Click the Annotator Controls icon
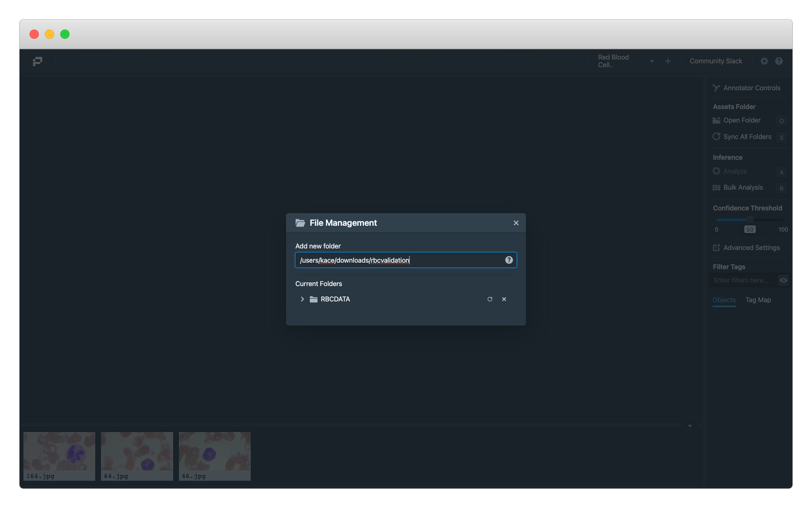The width and height of the screenshot is (812, 508). (716, 88)
